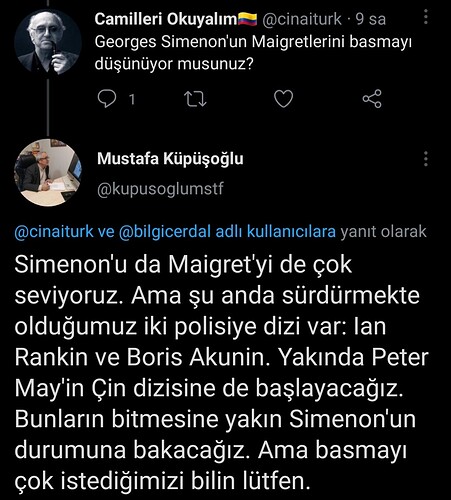Click the Venezuela flag emoji in the name
The image size is (451, 500).
coord(247,19)
